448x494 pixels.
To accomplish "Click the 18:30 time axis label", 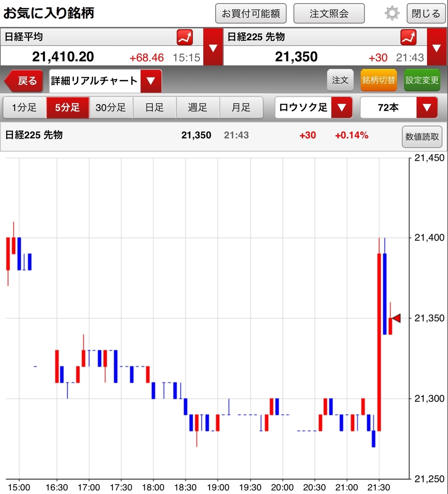I will coord(186,488).
